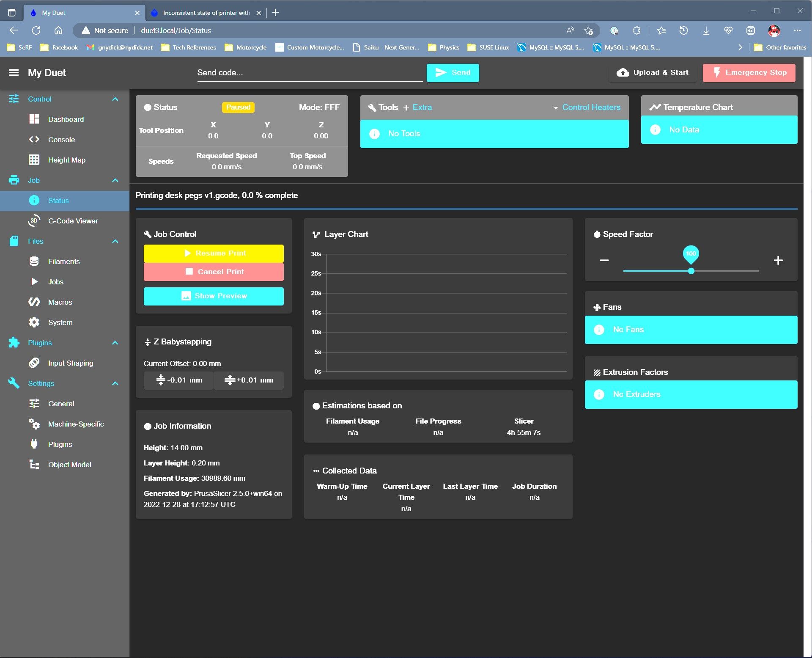Screen dimensions: 812x658
Task: Collapse the Control section chevron
Action: pos(115,99)
